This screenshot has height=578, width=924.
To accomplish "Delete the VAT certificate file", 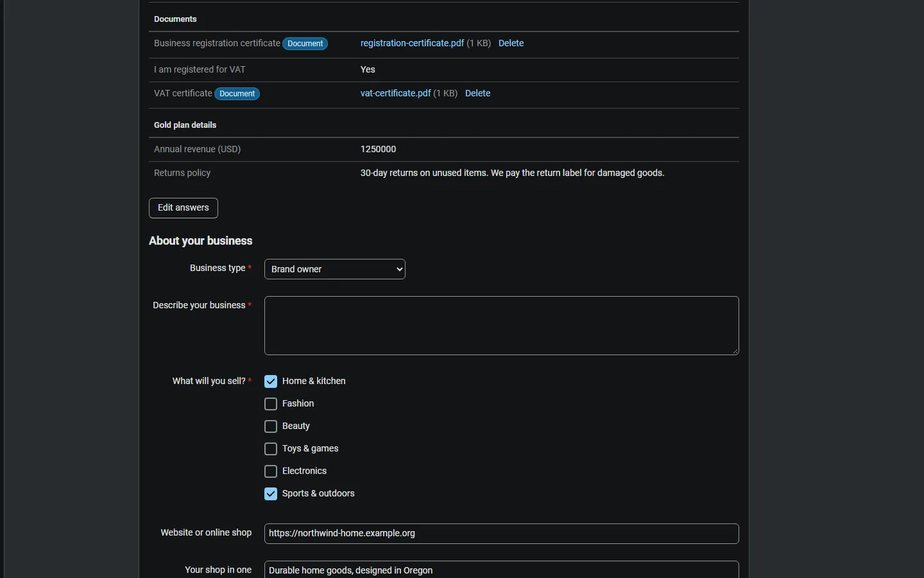I will 477,94.
